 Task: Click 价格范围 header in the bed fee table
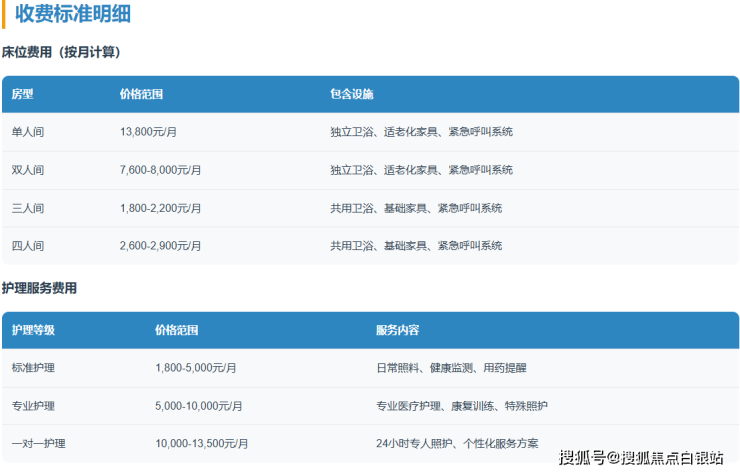tap(141, 94)
